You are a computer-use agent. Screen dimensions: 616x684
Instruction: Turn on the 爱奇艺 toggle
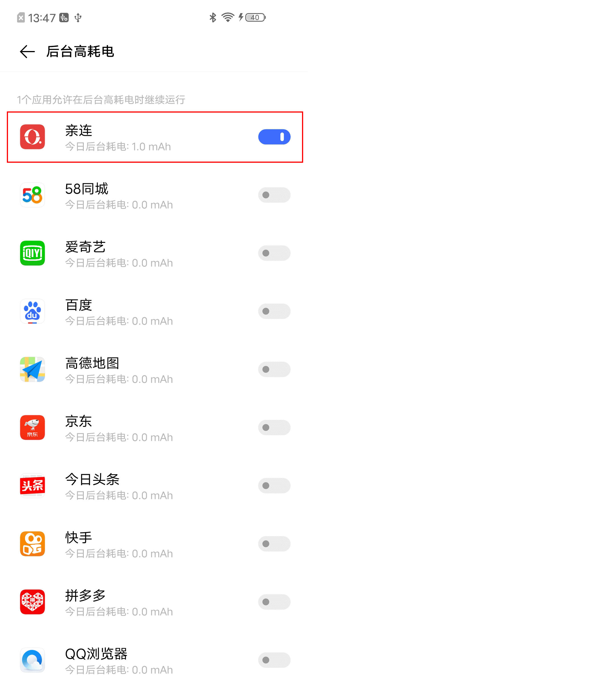point(274,253)
